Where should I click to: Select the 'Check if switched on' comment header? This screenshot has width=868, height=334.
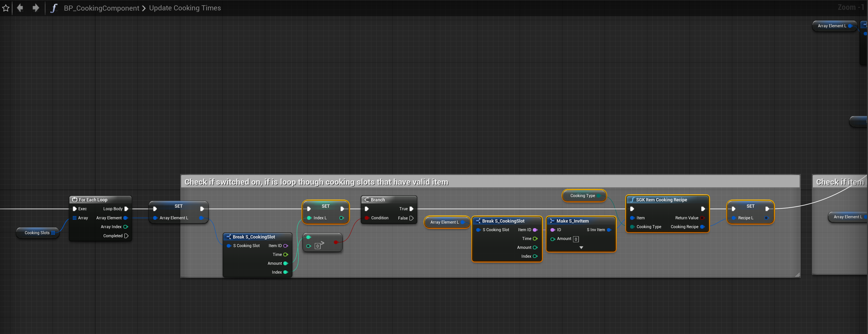[316, 182]
